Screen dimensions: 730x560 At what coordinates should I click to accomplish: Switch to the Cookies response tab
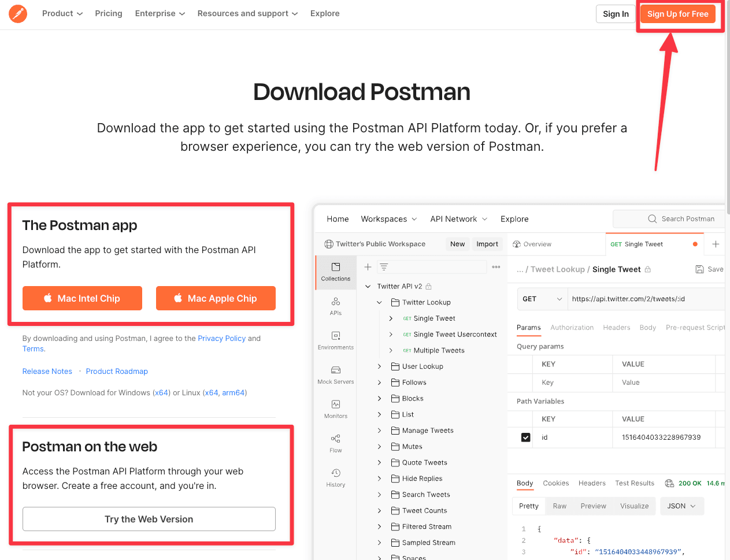pos(556,483)
